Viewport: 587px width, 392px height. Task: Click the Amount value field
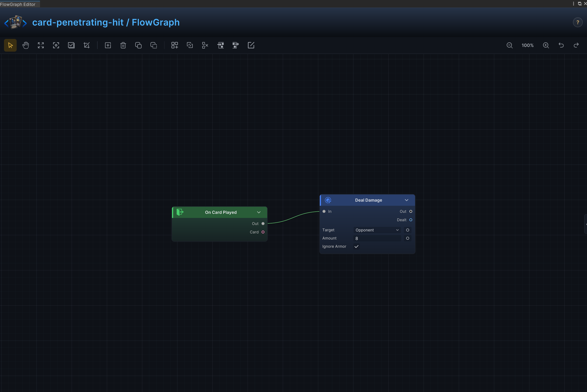(x=377, y=238)
